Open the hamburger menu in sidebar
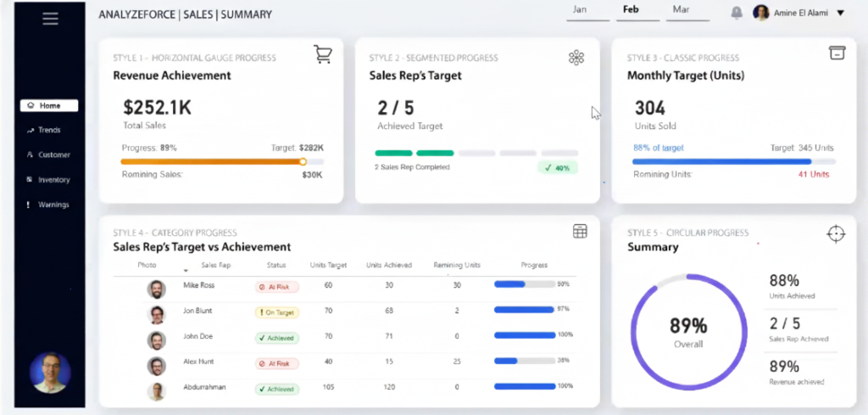The width and height of the screenshot is (868, 415). click(50, 19)
